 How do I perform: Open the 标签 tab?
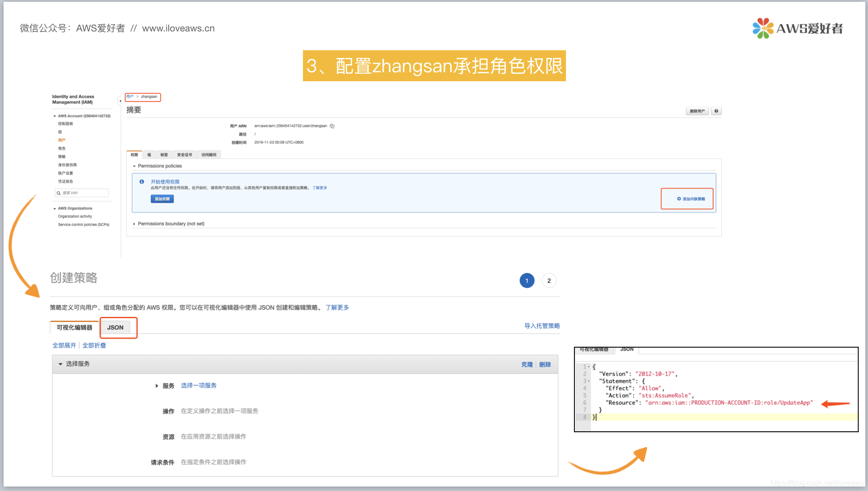pyautogui.click(x=164, y=155)
